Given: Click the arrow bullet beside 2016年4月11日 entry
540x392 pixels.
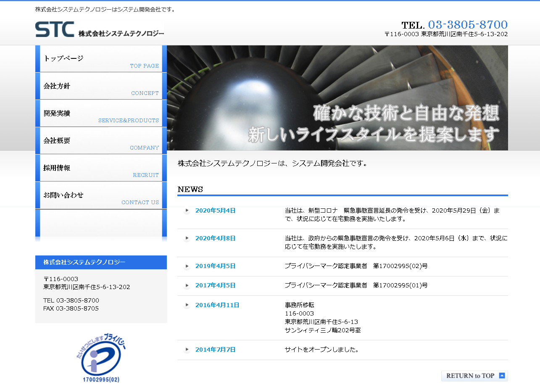Looking at the screenshot, I should pyautogui.click(x=186, y=305).
